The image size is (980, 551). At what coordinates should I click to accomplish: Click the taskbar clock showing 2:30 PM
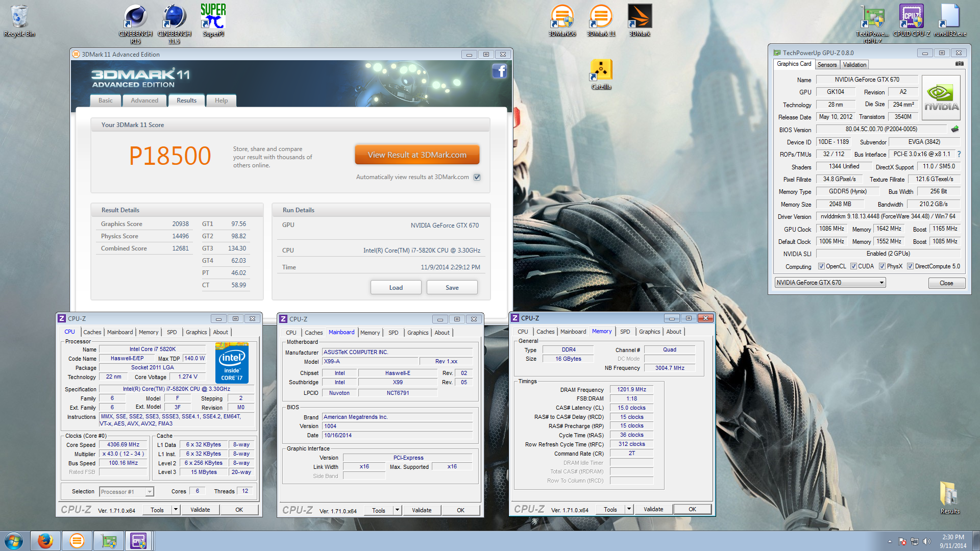(x=953, y=541)
